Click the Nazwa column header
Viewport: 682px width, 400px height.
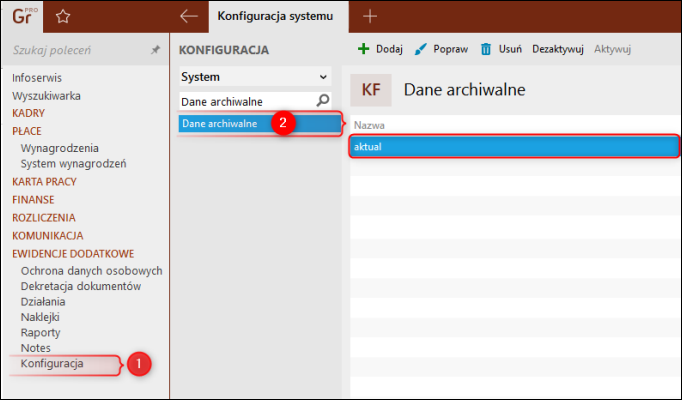369,125
